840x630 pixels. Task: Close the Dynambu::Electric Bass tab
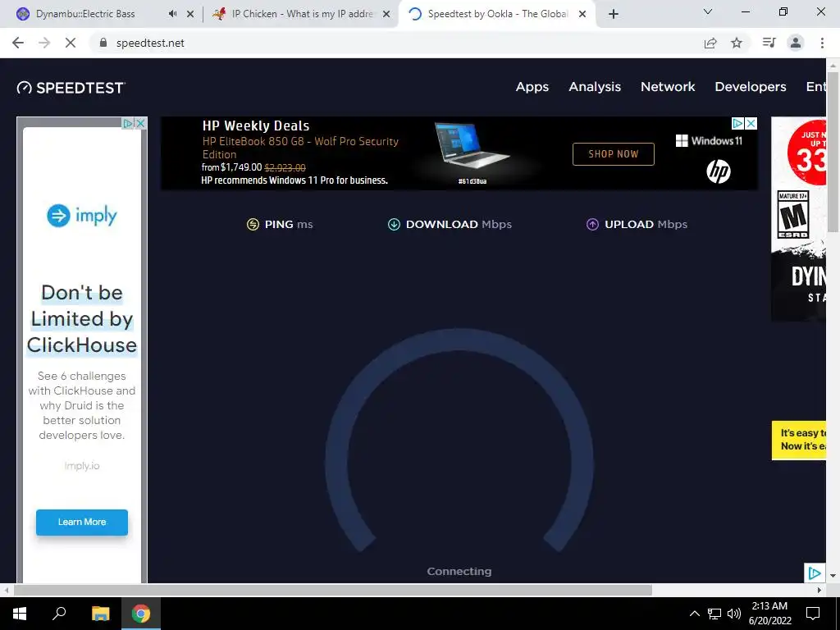coord(190,14)
